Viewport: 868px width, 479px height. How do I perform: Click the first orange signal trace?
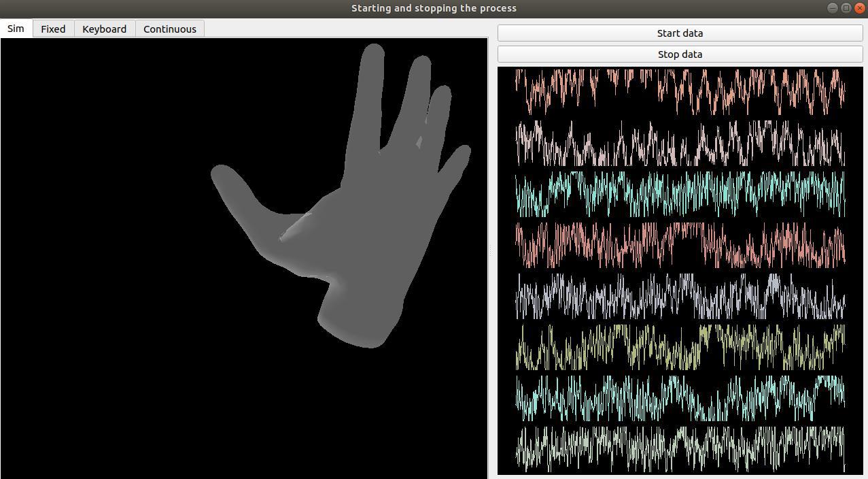coord(680,92)
